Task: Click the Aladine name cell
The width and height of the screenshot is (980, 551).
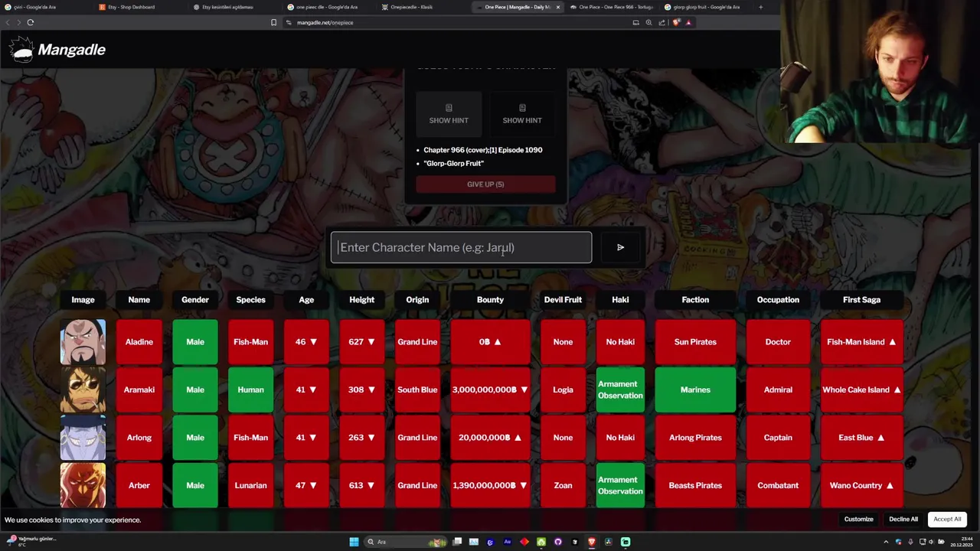Action: [x=139, y=342]
